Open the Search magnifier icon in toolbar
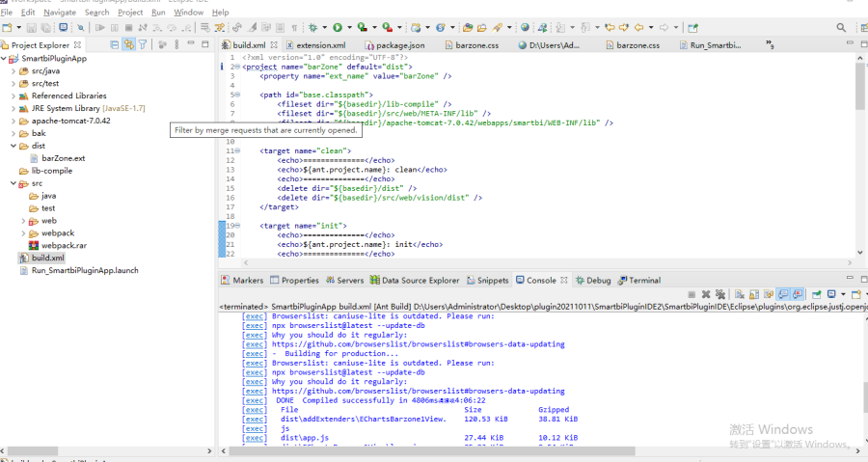The height and width of the screenshot is (462, 868). tap(841, 28)
